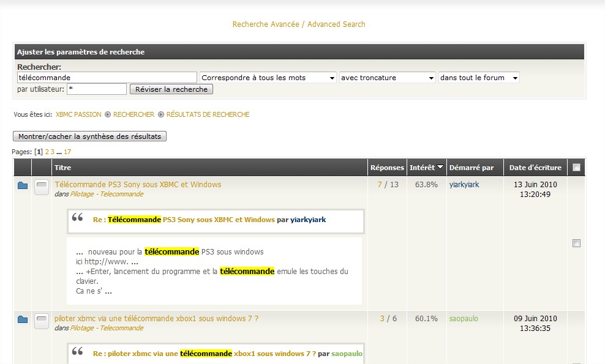
Task: Open yiarkyiark profile in Démarré par column
Action: coord(464,185)
